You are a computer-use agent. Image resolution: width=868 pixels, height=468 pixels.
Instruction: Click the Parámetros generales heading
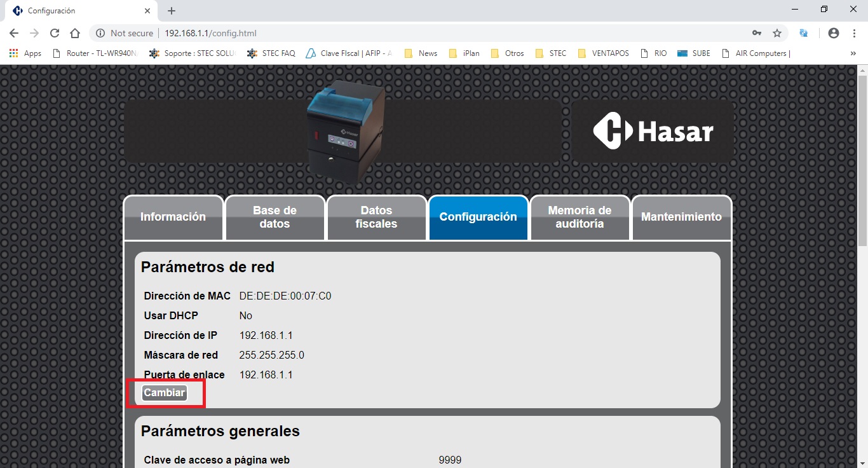220,431
